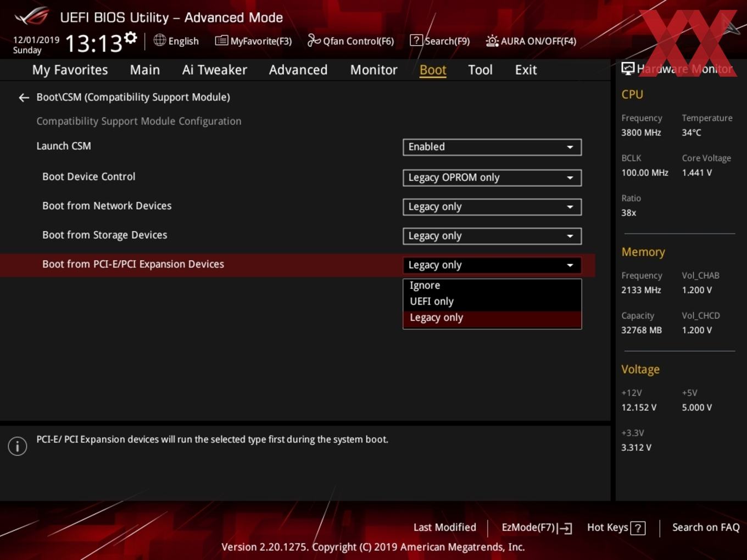The height and width of the screenshot is (560, 747).
Task: Open the Ai Tweaker tab
Action: coord(215,70)
